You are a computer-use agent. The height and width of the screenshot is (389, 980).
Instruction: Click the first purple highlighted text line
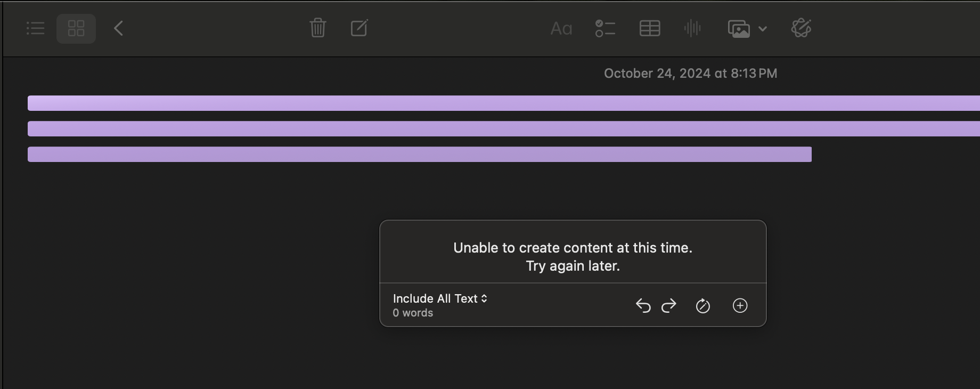coord(504,103)
